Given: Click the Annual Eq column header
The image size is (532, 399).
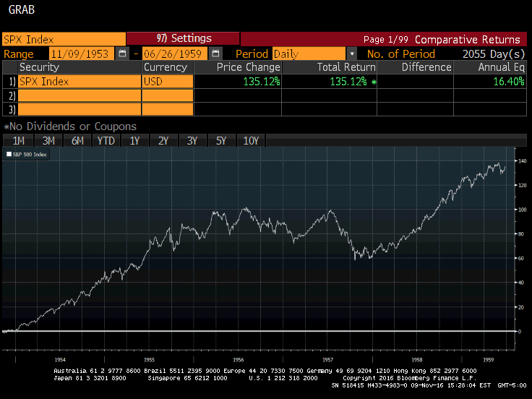Looking at the screenshot, I should [x=490, y=67].
